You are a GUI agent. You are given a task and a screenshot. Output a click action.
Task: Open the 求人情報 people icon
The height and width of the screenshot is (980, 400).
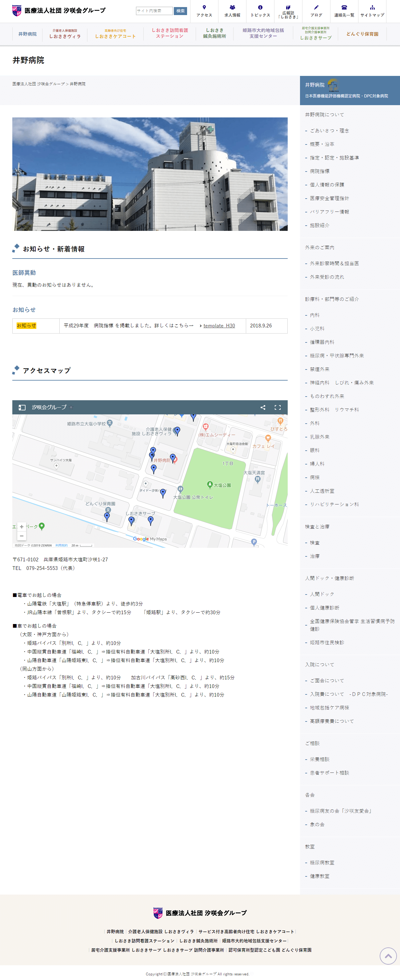[232, 7]
